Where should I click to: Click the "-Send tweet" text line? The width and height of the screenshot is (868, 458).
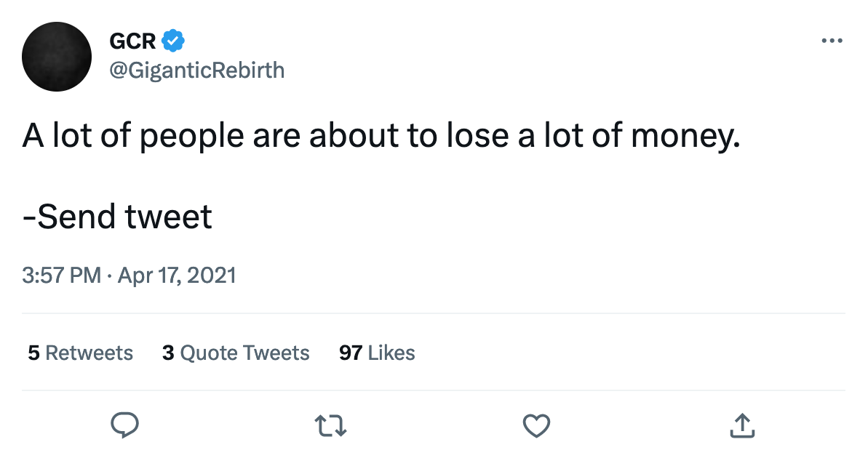tap(117, 217)
